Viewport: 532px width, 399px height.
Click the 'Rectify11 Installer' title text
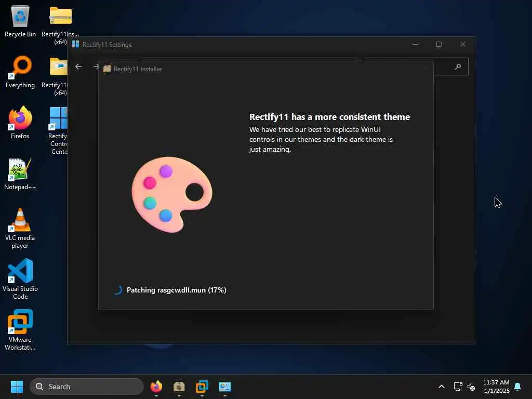click(138, 69)
